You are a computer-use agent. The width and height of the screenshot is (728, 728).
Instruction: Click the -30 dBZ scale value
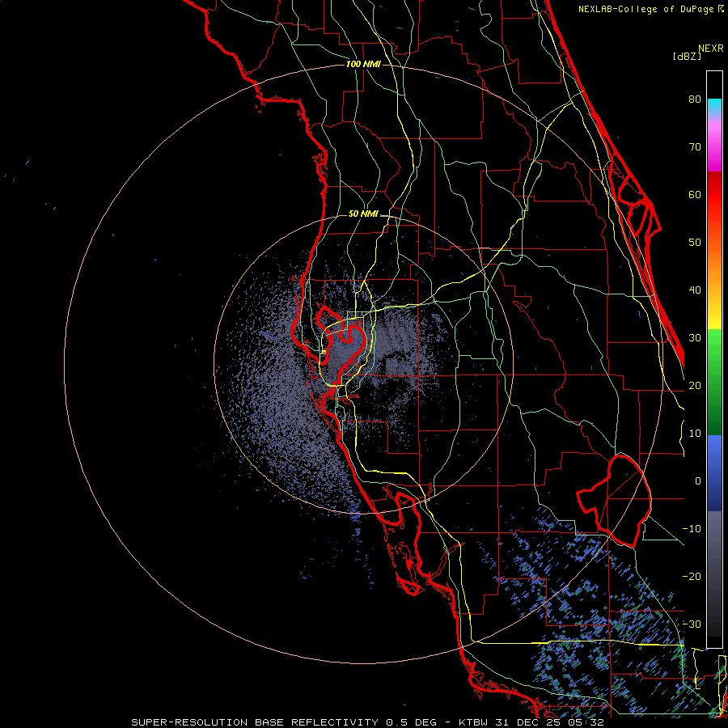tap(692, 624)
